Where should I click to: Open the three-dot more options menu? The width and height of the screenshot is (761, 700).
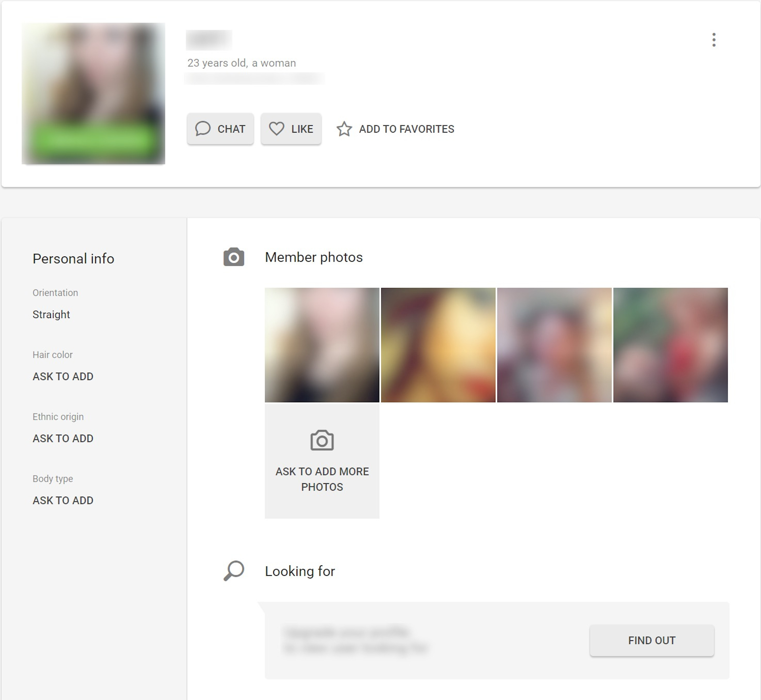pyautogui.click(x=714, y=40)
